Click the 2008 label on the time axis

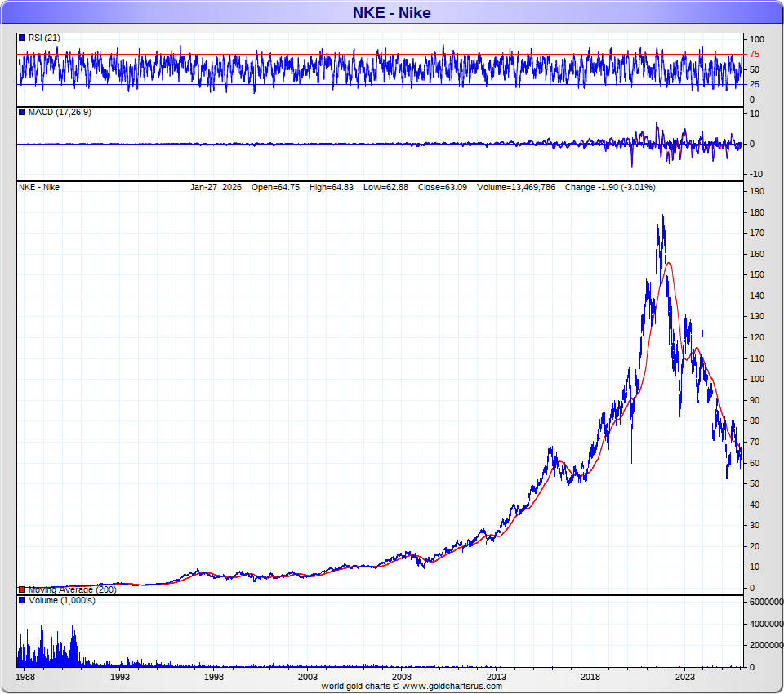(x=401, y=677)
